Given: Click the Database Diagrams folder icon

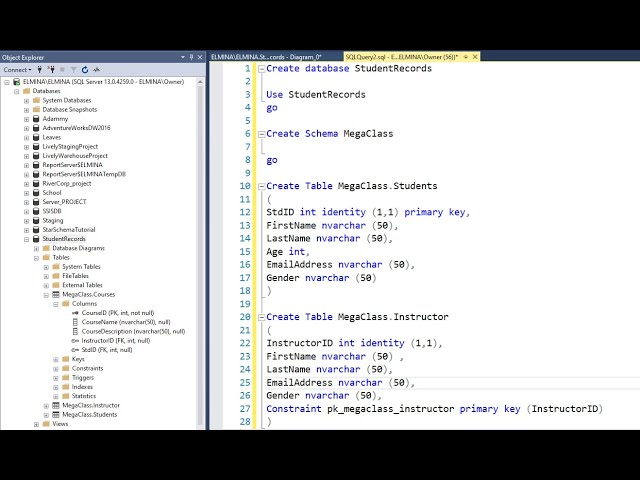Looking at the screenshot, I should [46, 248].
